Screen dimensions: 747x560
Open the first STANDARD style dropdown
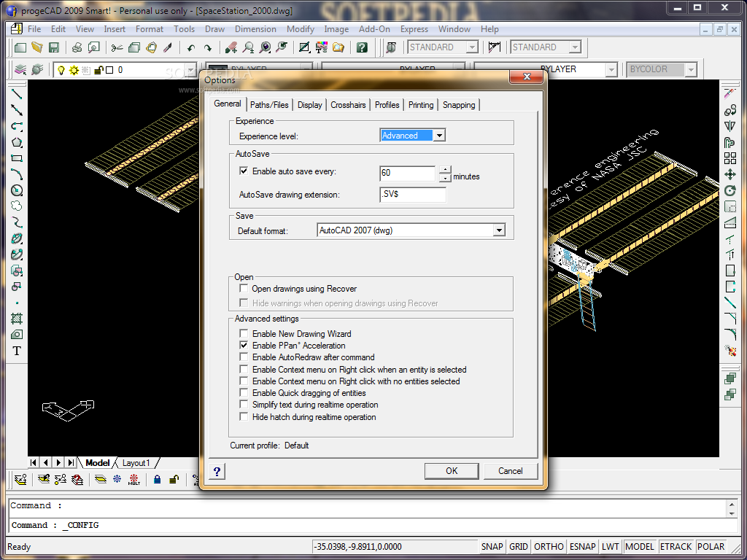point(472,47)
